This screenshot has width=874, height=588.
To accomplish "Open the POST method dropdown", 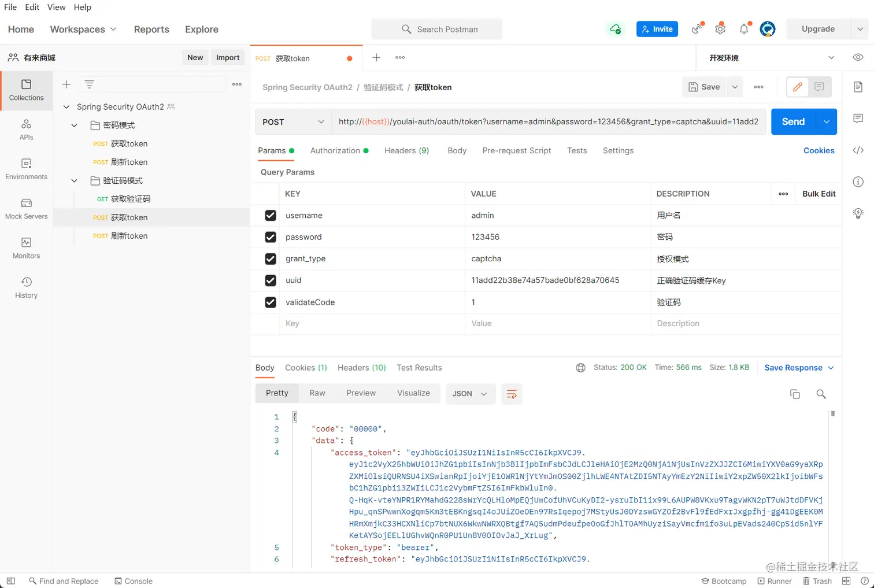I will pyautogui.click(x=294, y=122).
